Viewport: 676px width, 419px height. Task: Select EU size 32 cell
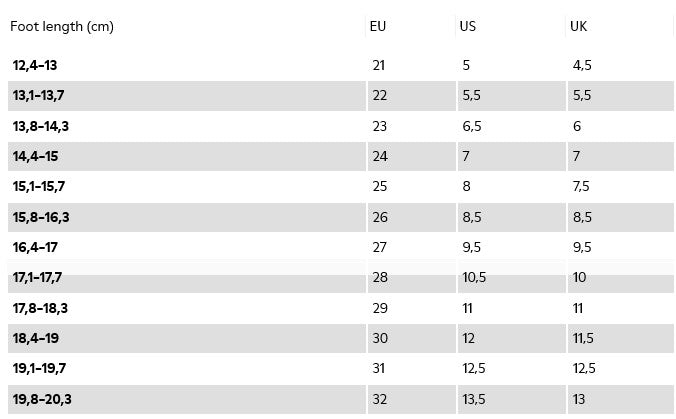tap(379, 400)
